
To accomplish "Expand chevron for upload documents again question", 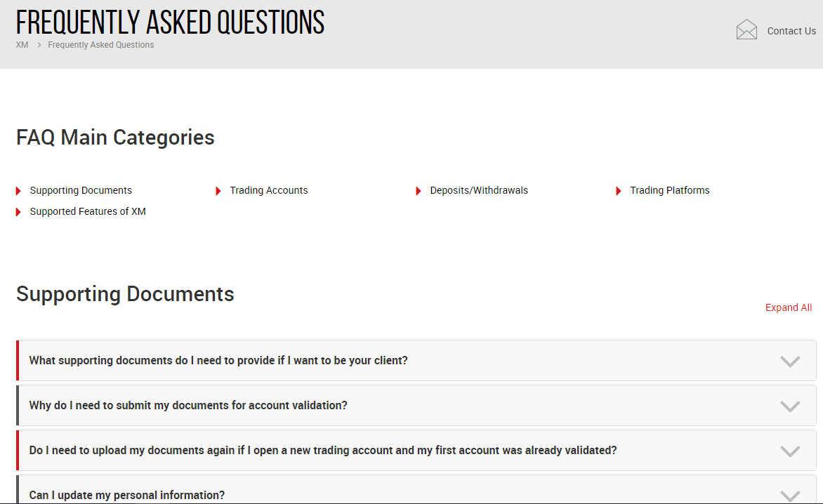I will click(790, 451).
